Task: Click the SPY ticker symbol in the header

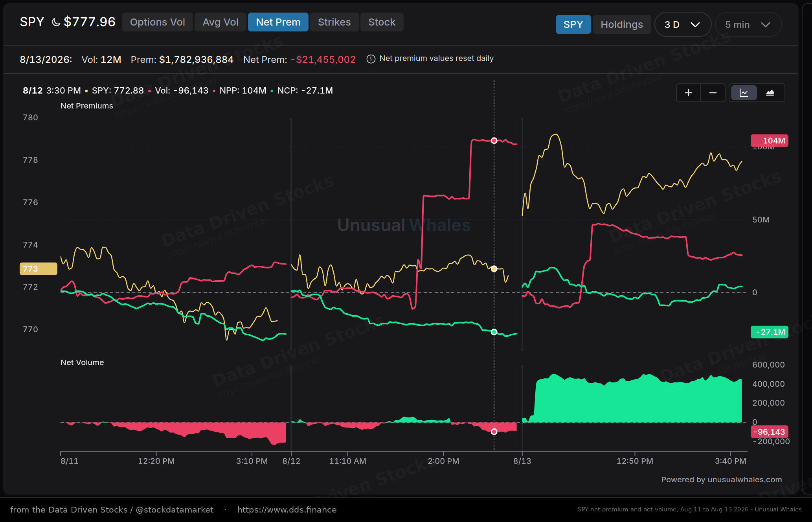Action: (32, 22)
